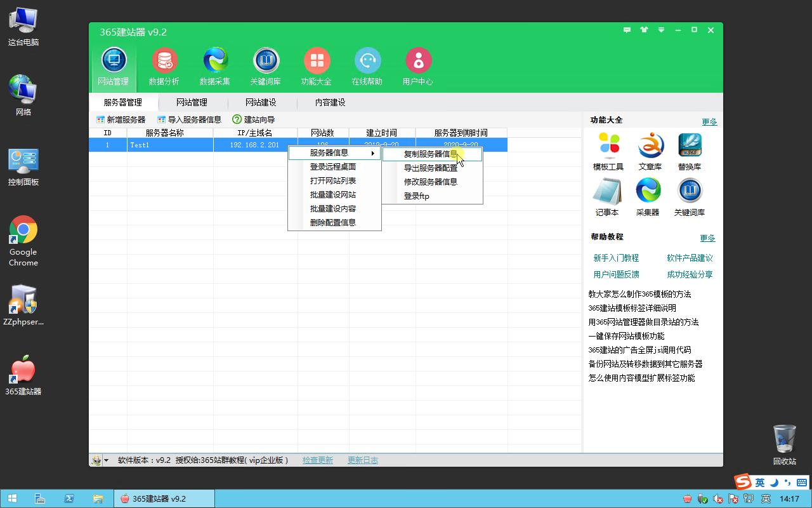
Task: Open the 在线帮助 toolbar icon
Action: tap(367, 67)
